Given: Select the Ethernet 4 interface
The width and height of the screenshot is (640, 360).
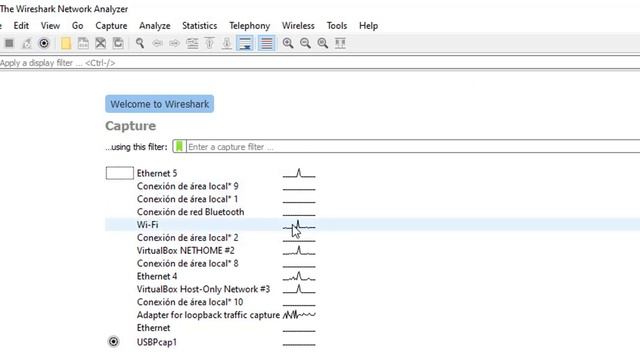Looking at the screenshot, I should pos(157,276).
